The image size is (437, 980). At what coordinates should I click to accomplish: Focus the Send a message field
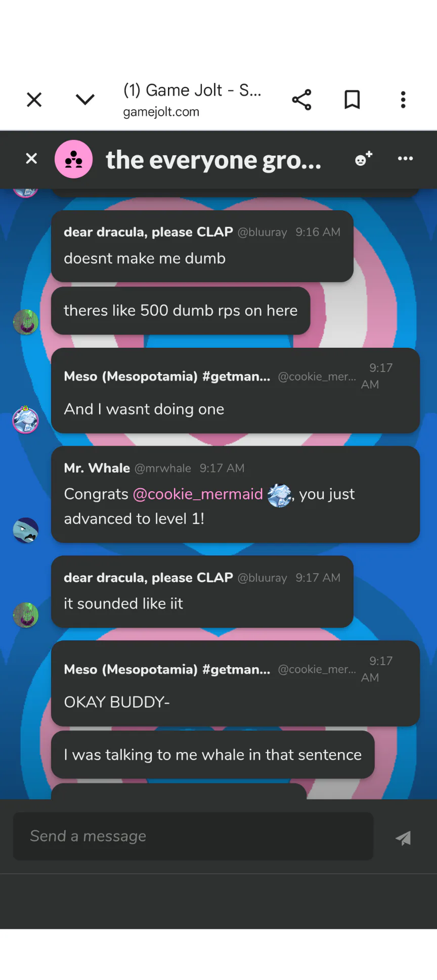pyautogui.click(x=193, y=836)
